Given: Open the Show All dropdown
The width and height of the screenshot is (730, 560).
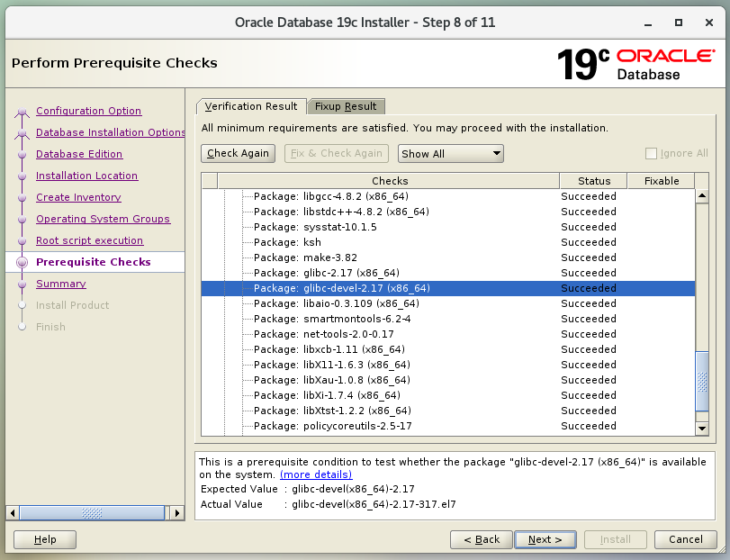Looking at the screenshot, I should [450, 154].
